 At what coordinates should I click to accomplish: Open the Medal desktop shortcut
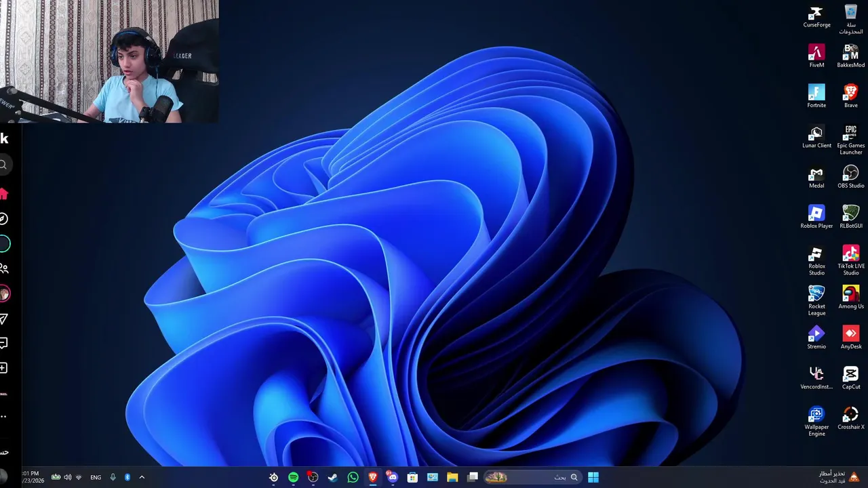816,177
